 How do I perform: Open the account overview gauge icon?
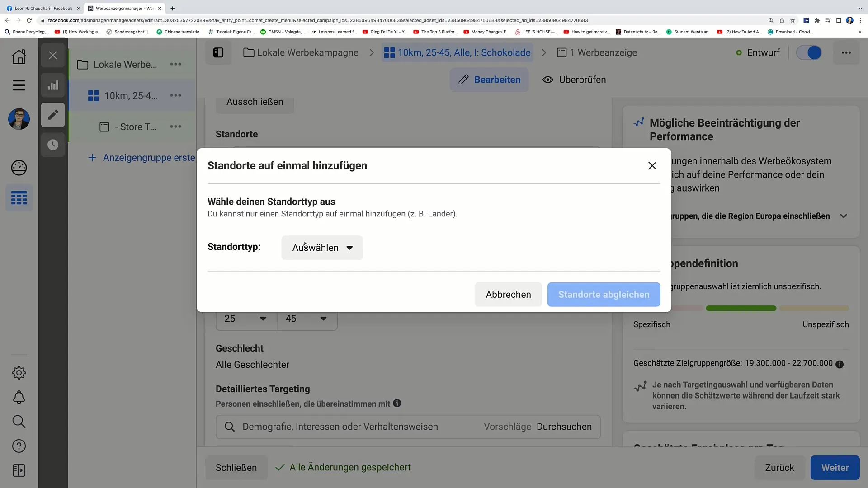(x=19, y=168)
